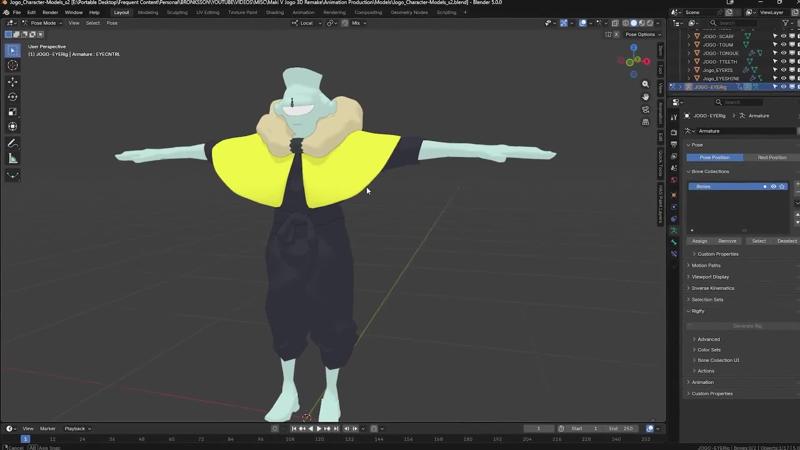This screenshot has height=450, width=800.
Task: Click the Assign button
Action: coord(699,241)
